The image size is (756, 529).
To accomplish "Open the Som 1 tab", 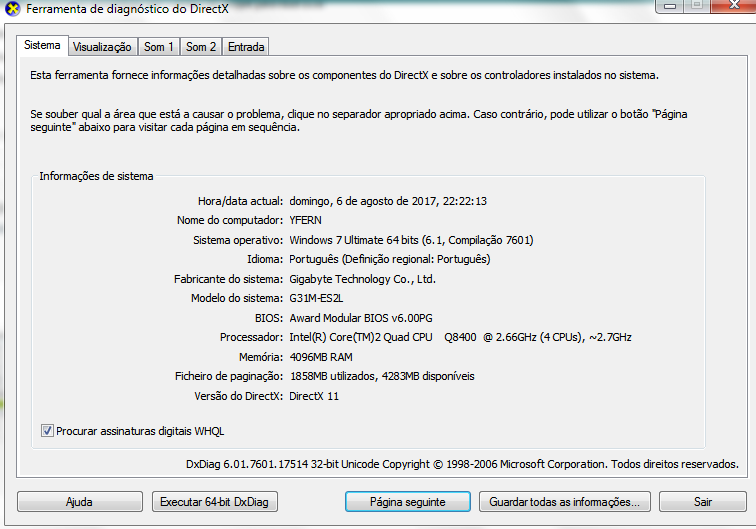I will click(159, 47).
